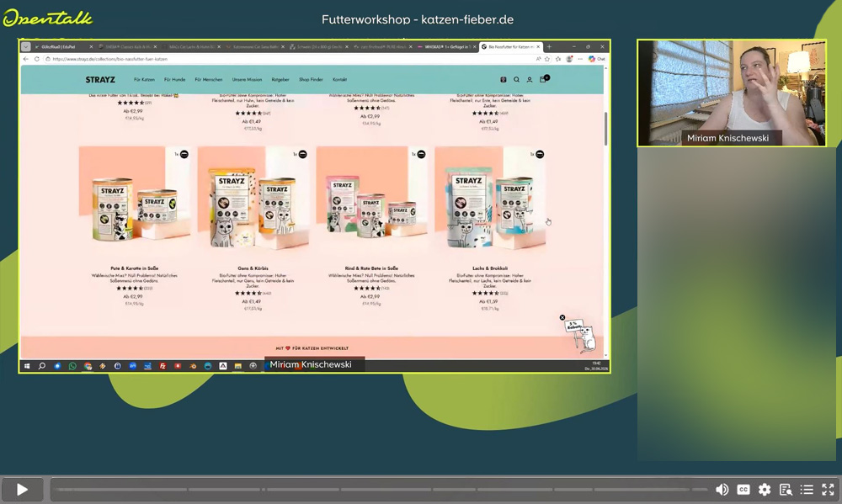Open Für Menschen menu on STRAYZ

pos(208,79)
